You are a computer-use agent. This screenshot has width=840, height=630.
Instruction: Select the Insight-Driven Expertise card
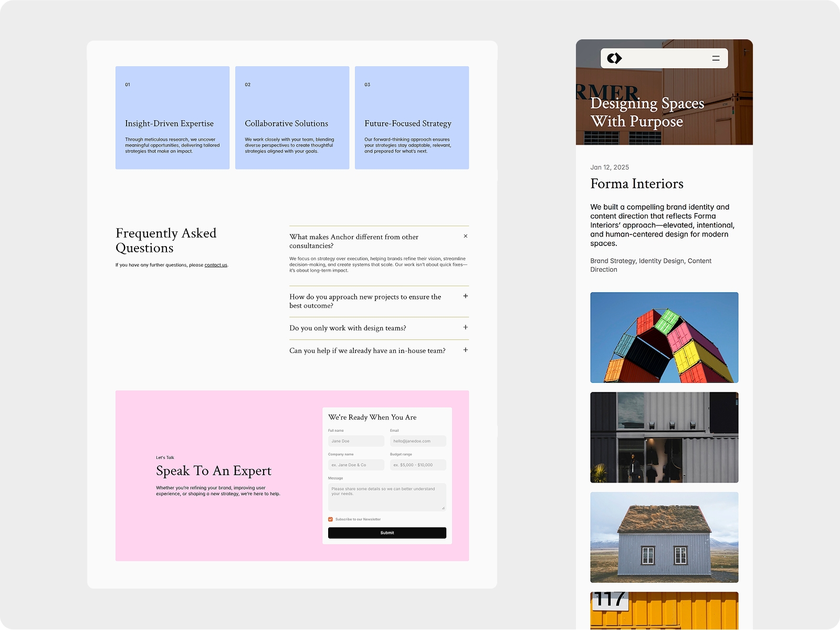(172, 118)
